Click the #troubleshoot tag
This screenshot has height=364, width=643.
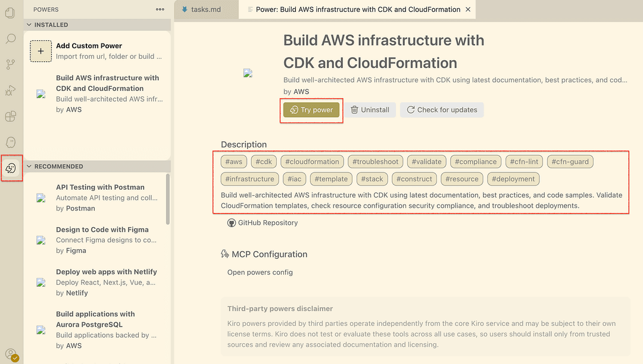(375, 162)
